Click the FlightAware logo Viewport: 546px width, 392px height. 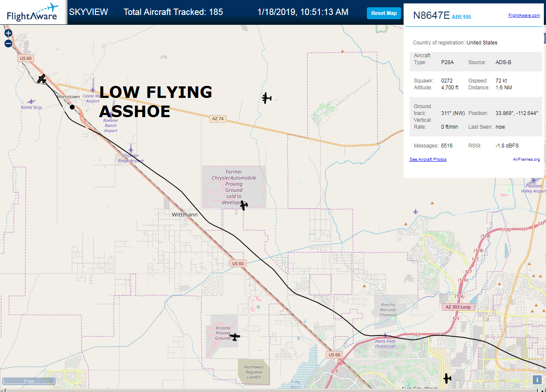33,12
